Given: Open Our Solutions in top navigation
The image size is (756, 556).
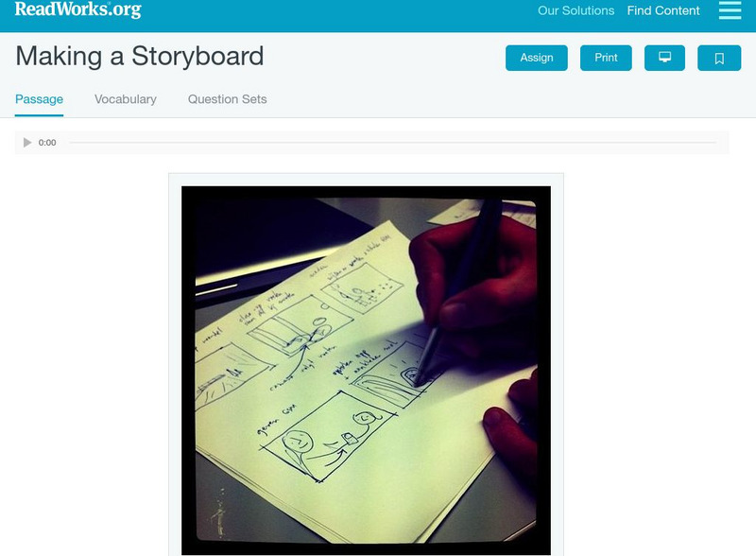Looking at the screenshot, I should 576,10.
